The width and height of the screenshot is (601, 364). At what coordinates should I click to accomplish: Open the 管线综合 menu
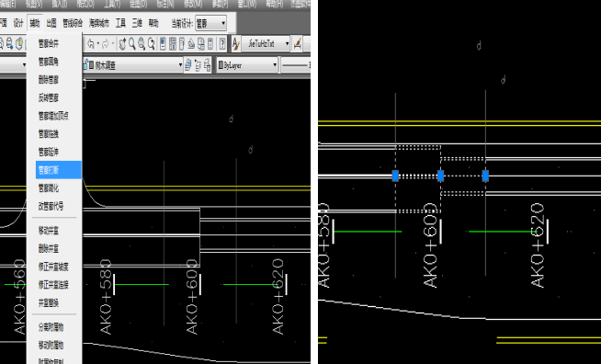(73, 23)
